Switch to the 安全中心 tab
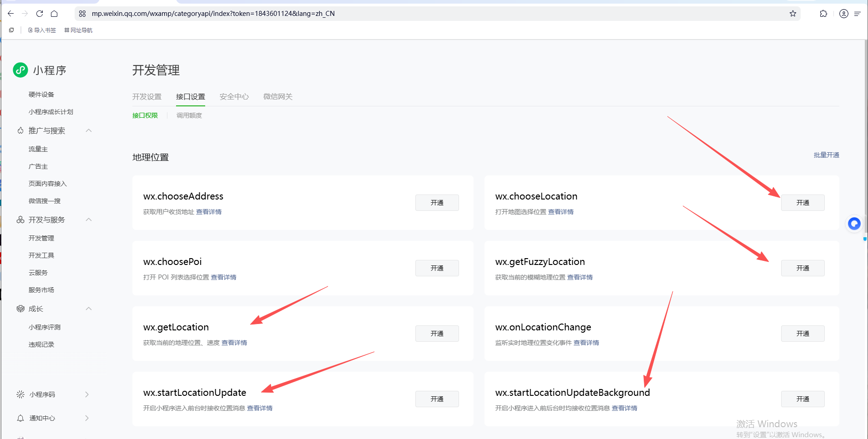 coord(234,97)
